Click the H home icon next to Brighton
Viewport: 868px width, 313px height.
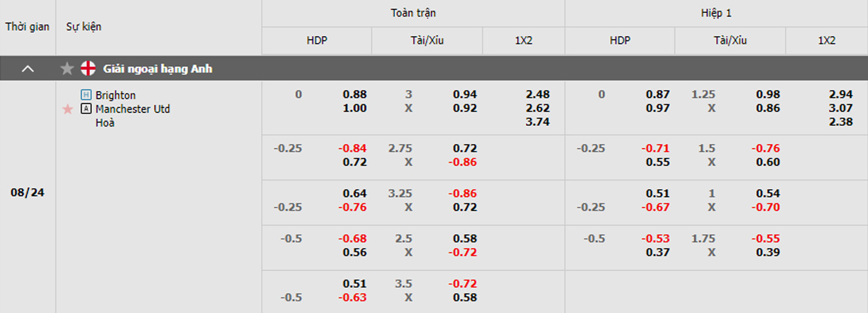86,95
